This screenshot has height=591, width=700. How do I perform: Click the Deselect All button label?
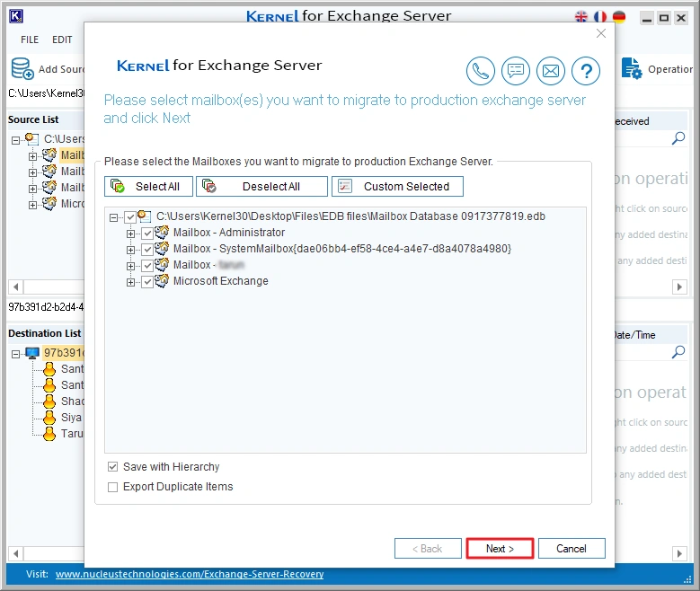point(271,187)
